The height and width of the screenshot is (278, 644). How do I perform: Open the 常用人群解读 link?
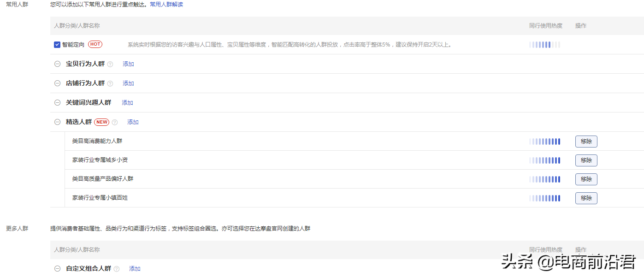[x=165, y=5]
